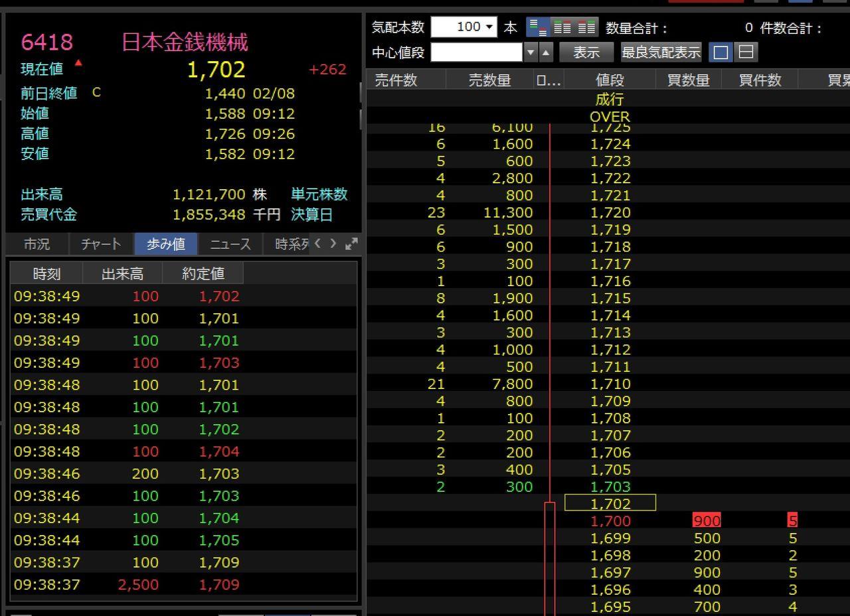Click the C marker beside 前日終値
This screenshot has width=850, height=616.
tap(96, 93)
